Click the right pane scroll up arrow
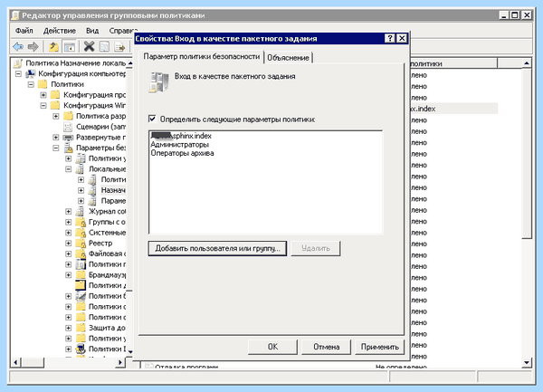543x392 pixels. [527, 63]
